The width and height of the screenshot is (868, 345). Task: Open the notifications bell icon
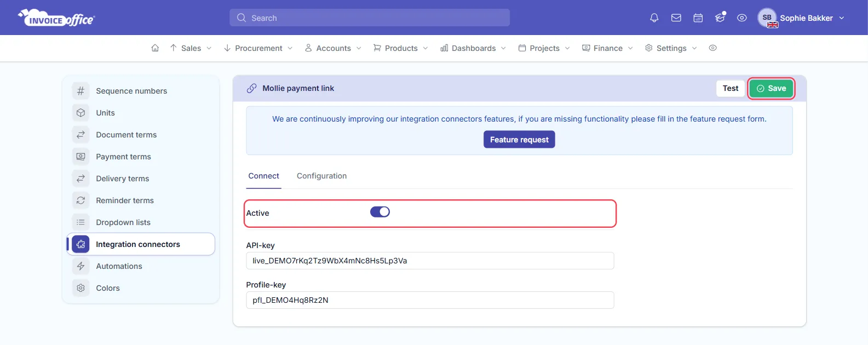[654, 18]
